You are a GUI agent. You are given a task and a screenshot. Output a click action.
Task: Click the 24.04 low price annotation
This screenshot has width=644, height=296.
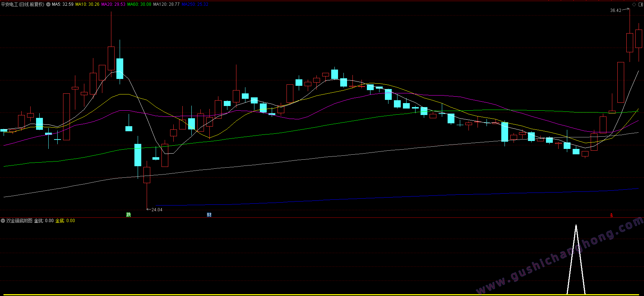pyautogui.click(x=157, y=210)
